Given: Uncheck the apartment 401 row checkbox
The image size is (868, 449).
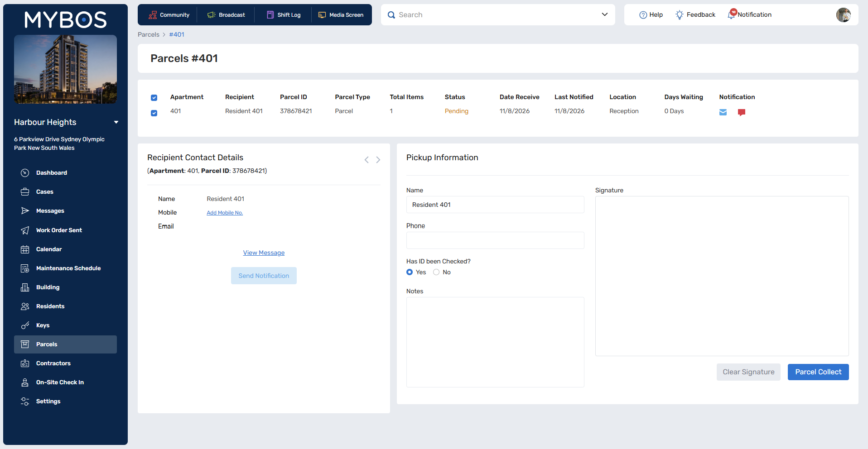Looking at the screenshot, I should pos(154,113).
